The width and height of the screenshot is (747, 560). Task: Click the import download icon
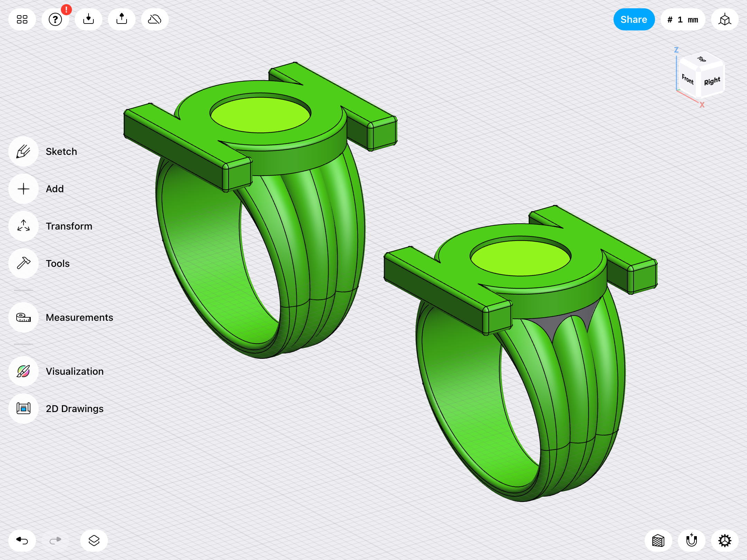pyautogui.click(x=89, y=19)
